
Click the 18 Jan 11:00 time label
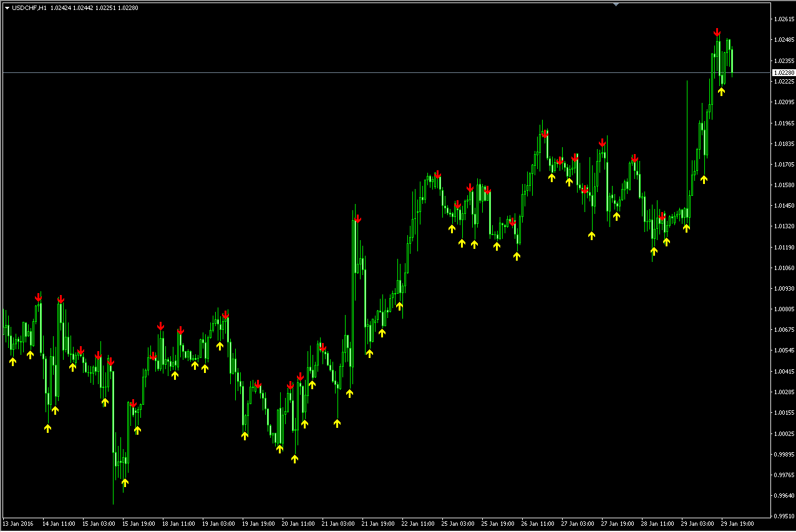click(x=179, y=524)
